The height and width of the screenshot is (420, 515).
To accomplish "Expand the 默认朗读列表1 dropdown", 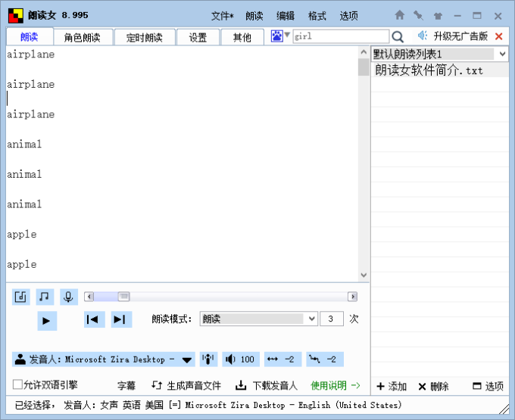I will tap(502, 54).
